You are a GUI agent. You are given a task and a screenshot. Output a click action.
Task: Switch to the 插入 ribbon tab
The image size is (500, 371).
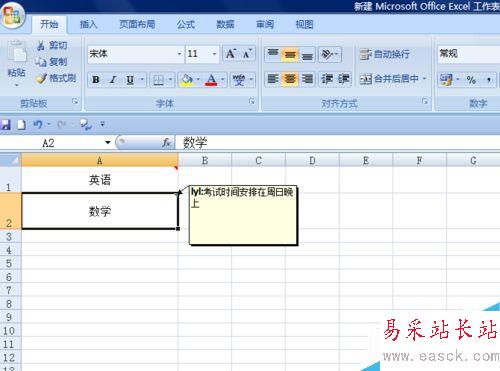click(x=88, y=24)
